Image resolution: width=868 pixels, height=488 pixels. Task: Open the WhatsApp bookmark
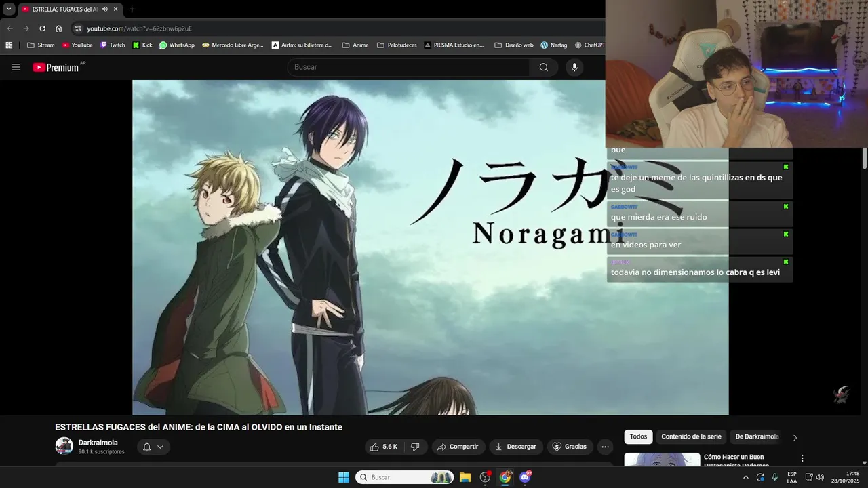(x=177, y=45)
